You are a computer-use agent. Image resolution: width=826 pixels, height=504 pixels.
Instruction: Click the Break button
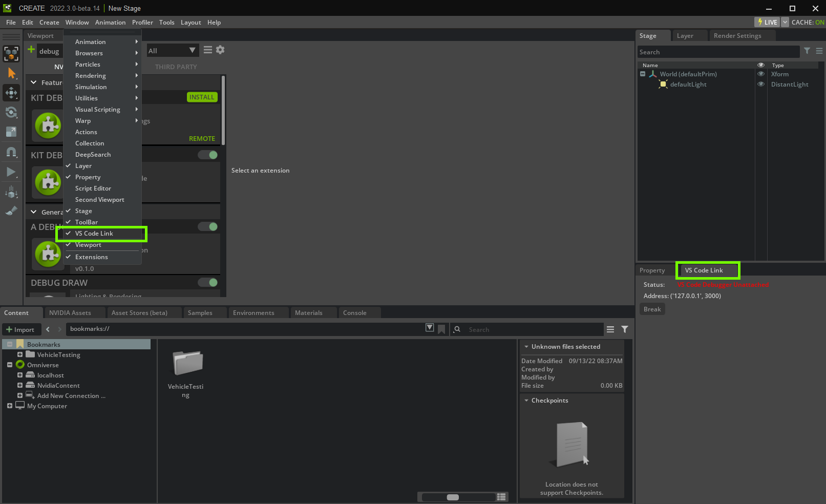(652, 309)
